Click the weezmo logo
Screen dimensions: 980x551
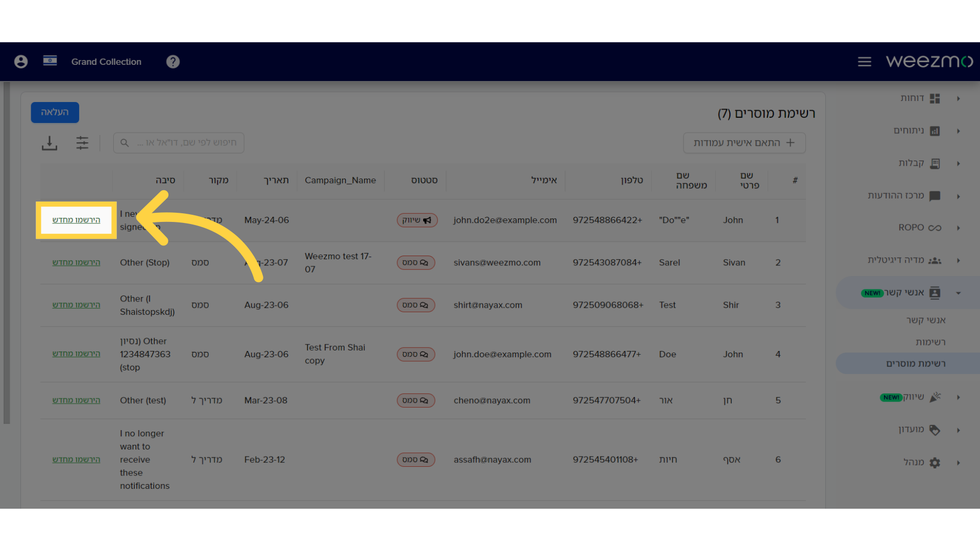pos(929,61)
